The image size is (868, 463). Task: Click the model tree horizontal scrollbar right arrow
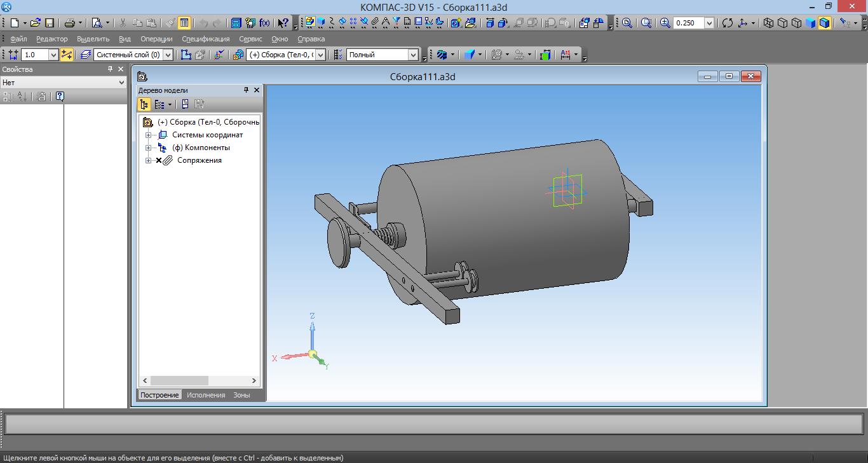(x=254, y=381)
